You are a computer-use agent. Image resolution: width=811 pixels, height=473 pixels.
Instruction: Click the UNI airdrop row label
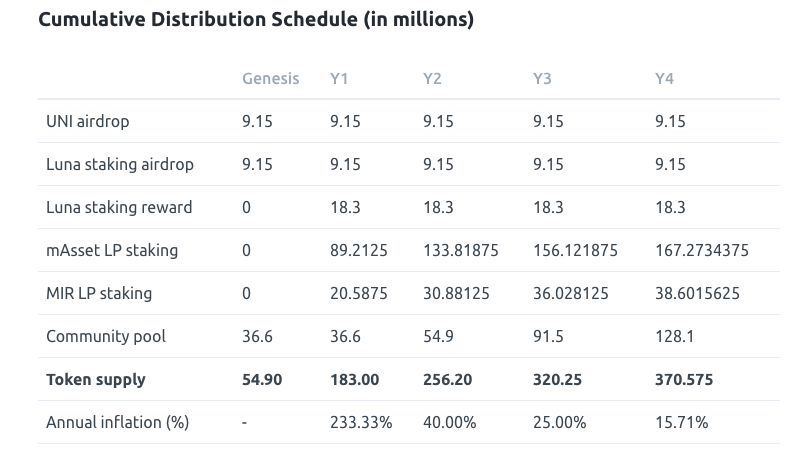(x=88, y=122)
